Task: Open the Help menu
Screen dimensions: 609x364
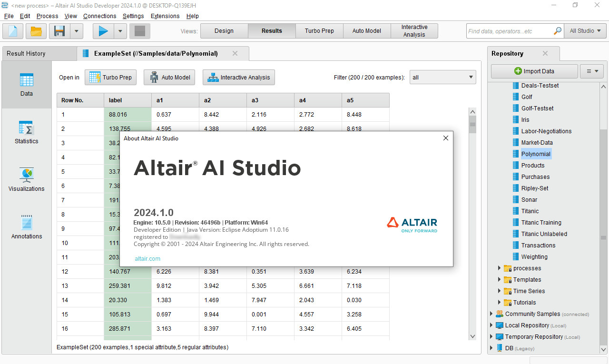Action: pos(193,16)
